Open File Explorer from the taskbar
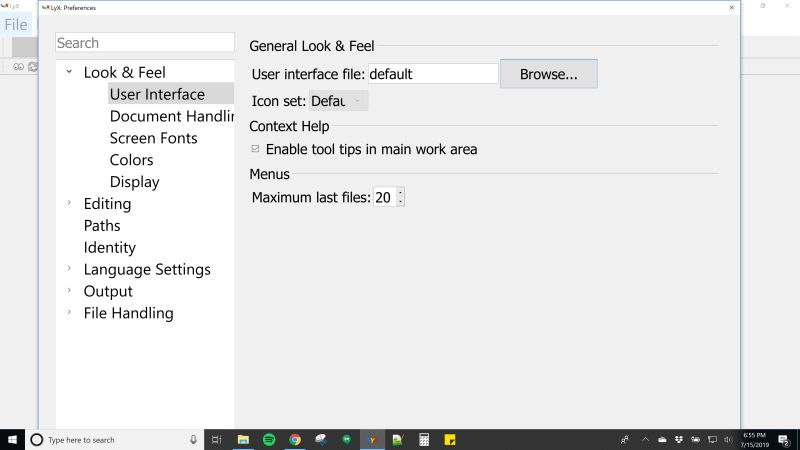This screenshot has width=800, height=450. pyautogui.click(x=243, y=439)
